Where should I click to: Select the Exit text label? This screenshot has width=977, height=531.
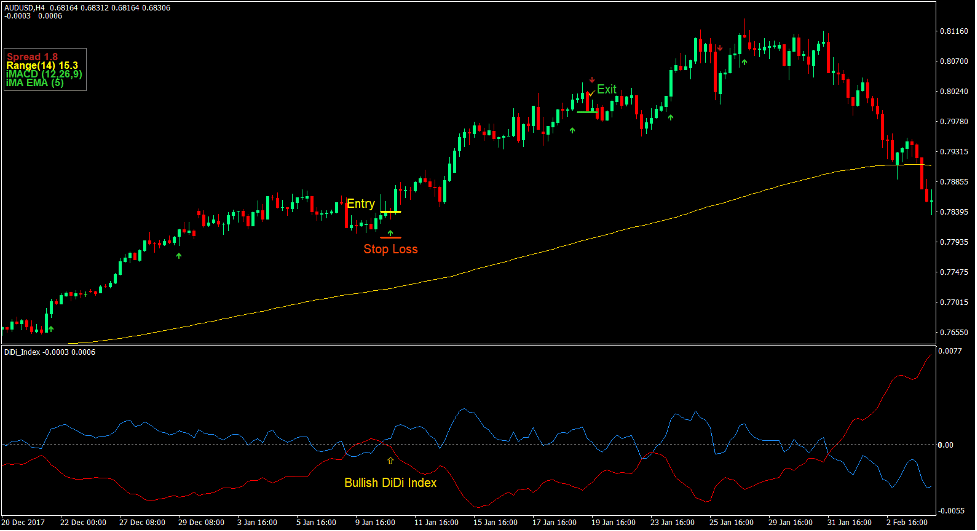pos(607,90)
